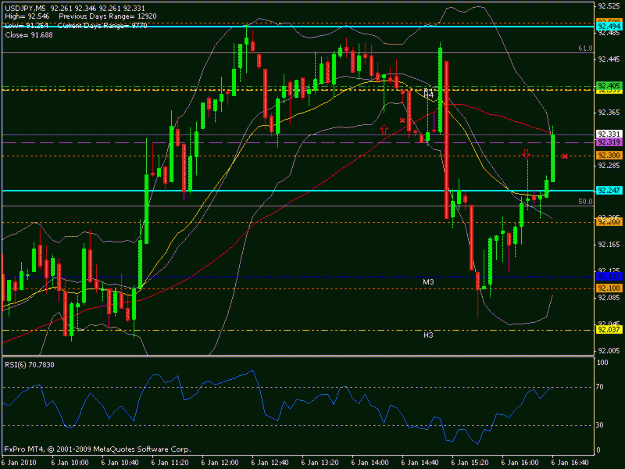Select the red up arrow signal marker
The image size is (625, 469).
coord(384,129)
